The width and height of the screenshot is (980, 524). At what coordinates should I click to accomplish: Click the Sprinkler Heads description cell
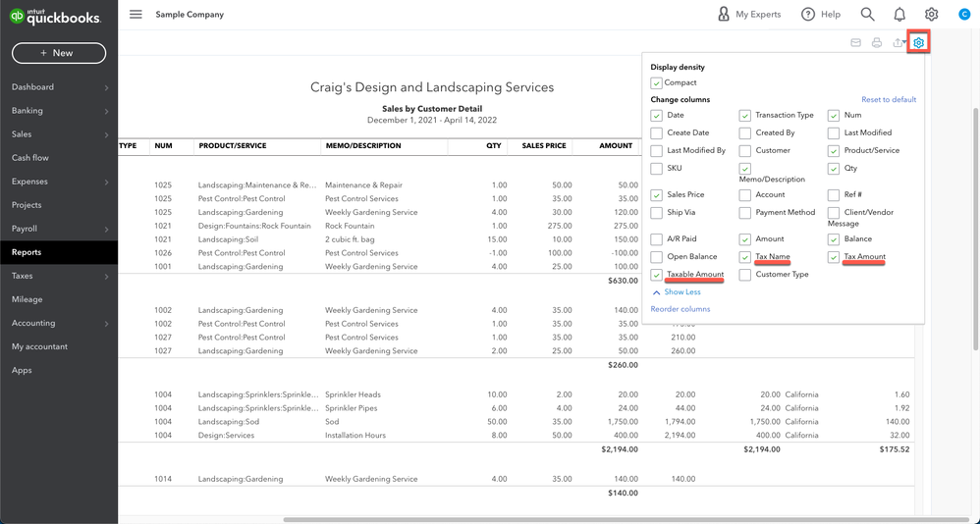click(353, 394)
